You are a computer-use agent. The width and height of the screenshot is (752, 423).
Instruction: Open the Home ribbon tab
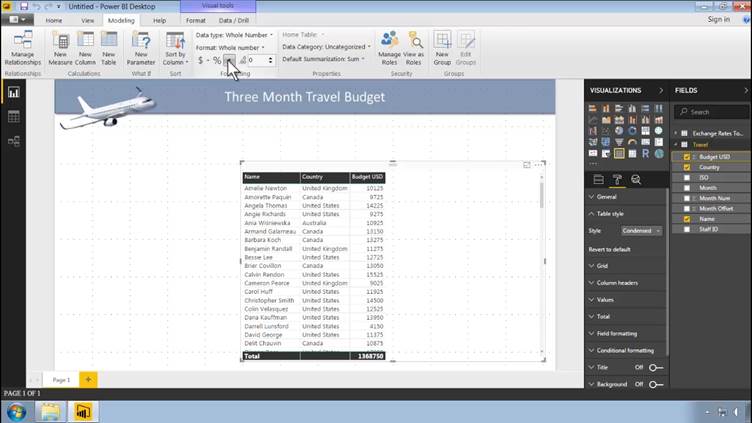click(x=53, y=20)
